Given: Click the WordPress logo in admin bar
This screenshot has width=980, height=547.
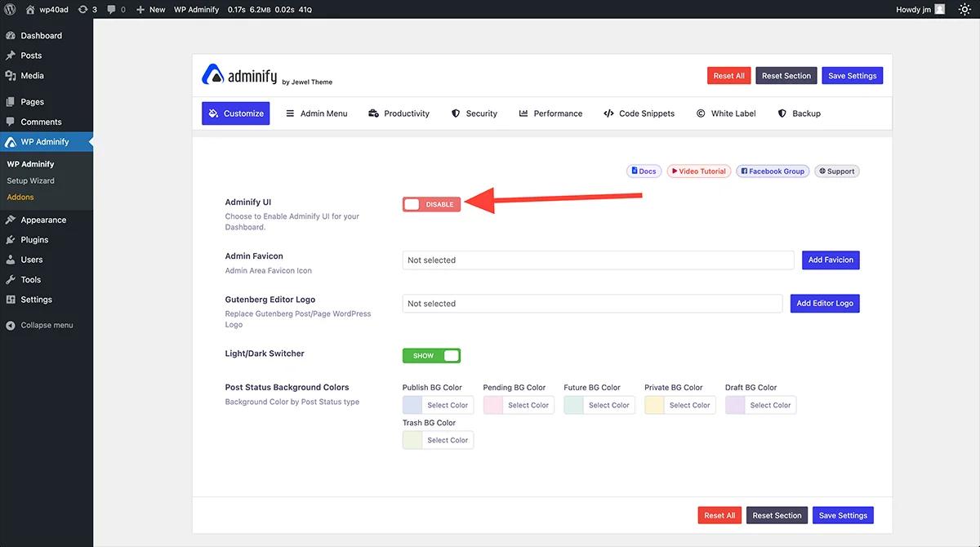Looking at the screenshot, I should tap(10, 9).
